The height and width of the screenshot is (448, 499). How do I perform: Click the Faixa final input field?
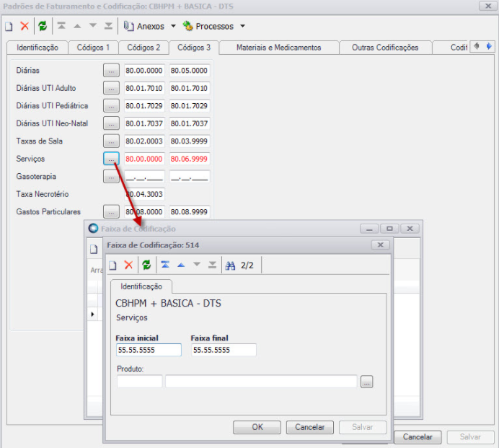pos(224,350)
